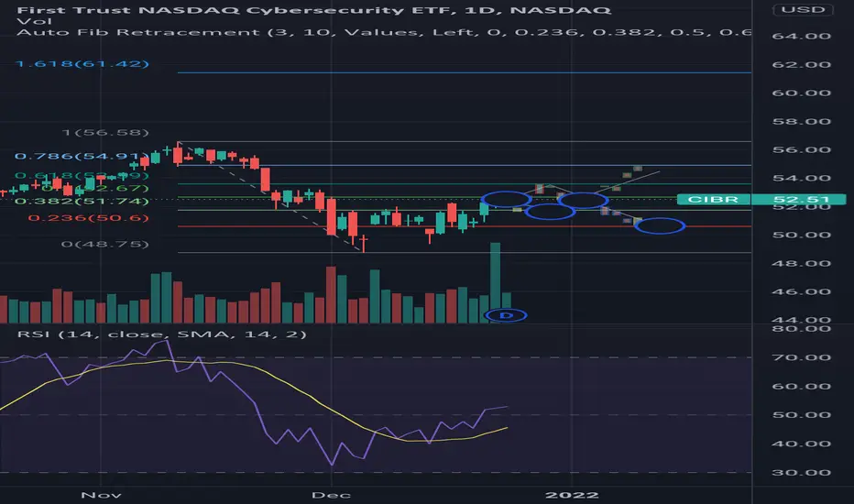Select the 46.00 price axis value
The width and height of the screenshot is (854, 504).
pyautogui.click(x=801, y=291)
